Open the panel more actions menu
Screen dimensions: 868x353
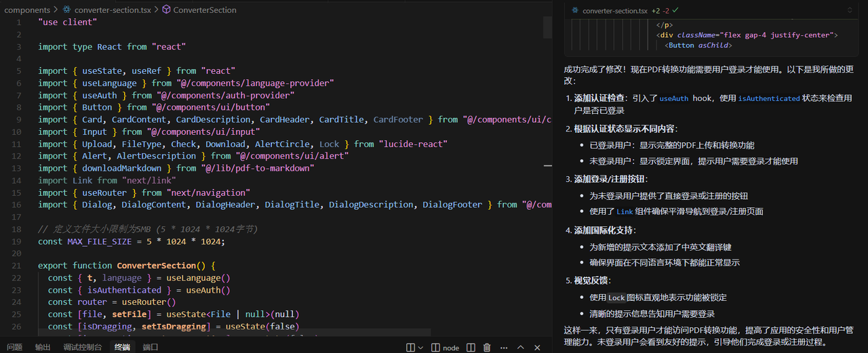click(x=504, y=348)
